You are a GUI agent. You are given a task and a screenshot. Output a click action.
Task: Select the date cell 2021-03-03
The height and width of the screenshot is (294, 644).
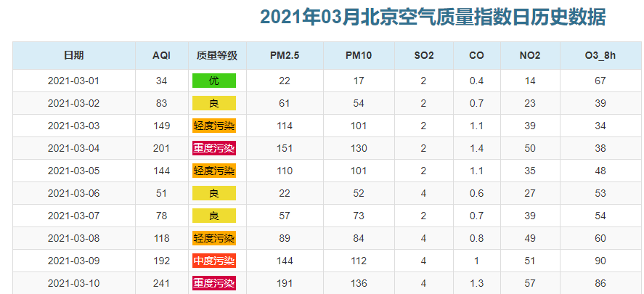point(73,126)
